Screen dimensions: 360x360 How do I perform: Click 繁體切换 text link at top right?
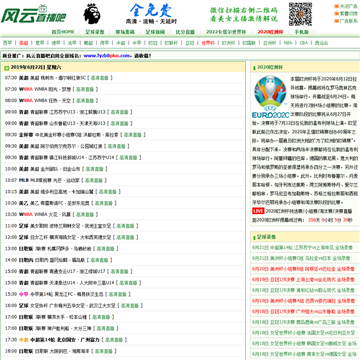point(349,13)
